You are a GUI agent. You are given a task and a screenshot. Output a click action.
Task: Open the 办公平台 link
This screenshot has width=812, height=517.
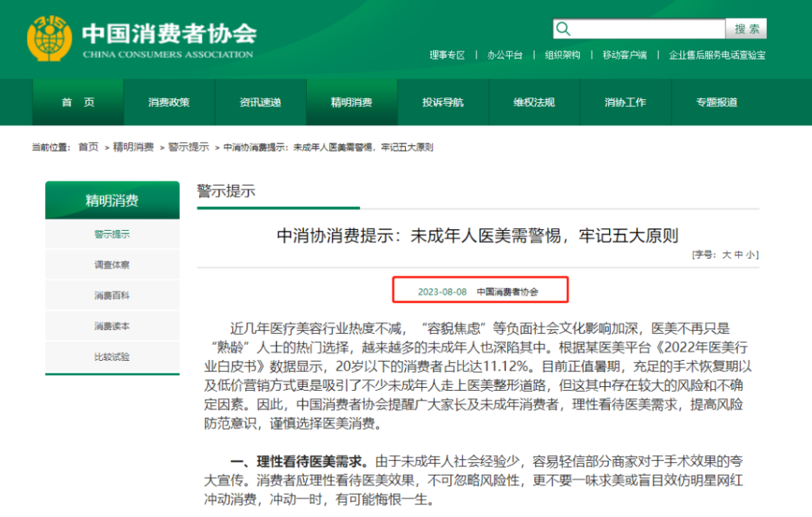(x=504, y=56)
